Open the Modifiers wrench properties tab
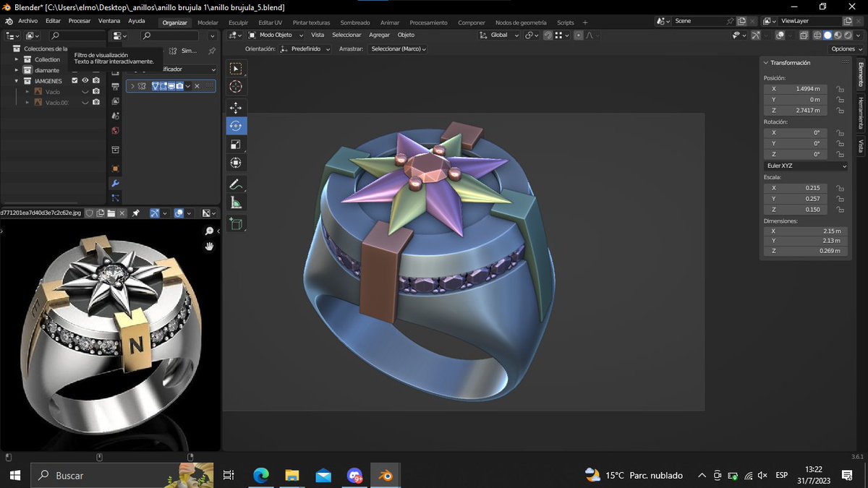The height and width of the screenshot is (488, 868). pos(115,184)
